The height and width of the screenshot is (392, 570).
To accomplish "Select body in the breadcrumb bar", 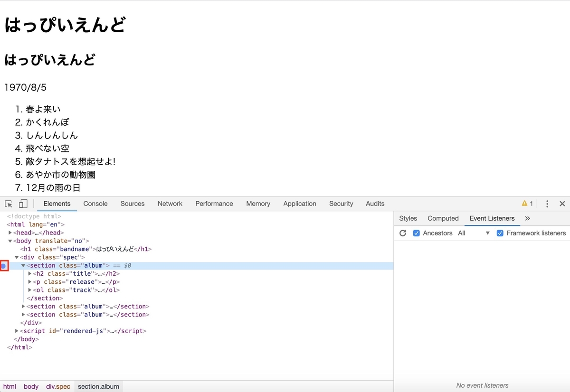I will coord(31,386).
